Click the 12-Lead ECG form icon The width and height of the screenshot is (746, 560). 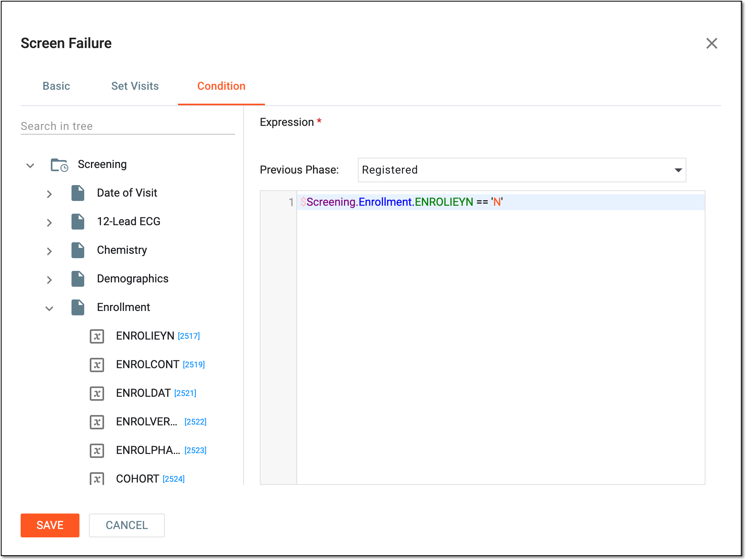tap(78, 222)
